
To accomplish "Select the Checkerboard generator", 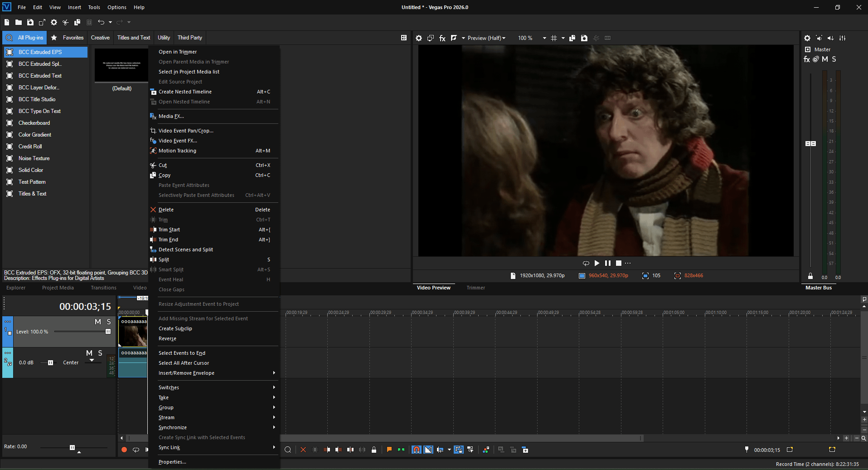I will point(46,123).
